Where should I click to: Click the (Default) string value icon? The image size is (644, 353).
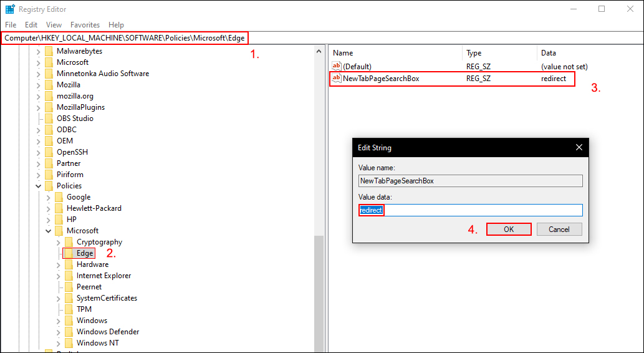pyautogui.click(x=337, y=66)
